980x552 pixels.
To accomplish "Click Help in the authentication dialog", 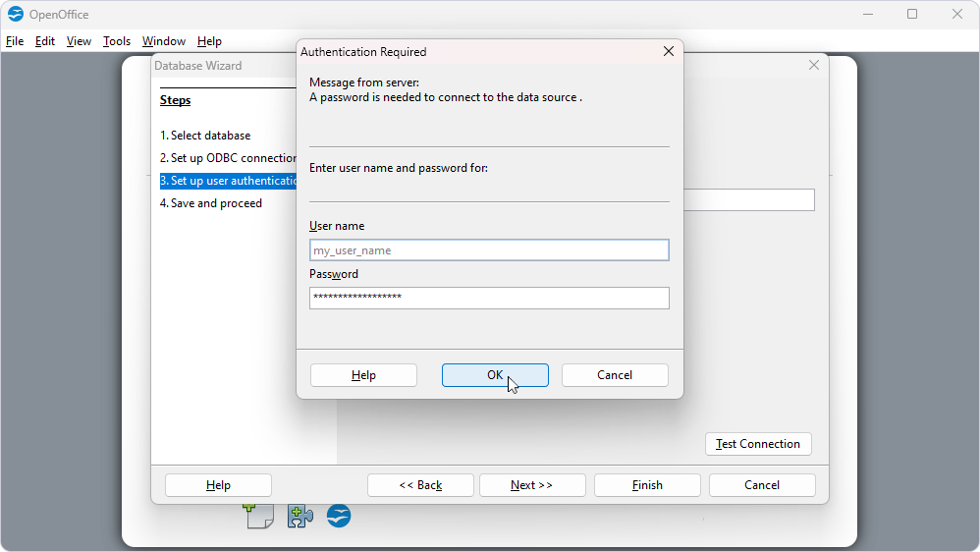I will [363, 375].
